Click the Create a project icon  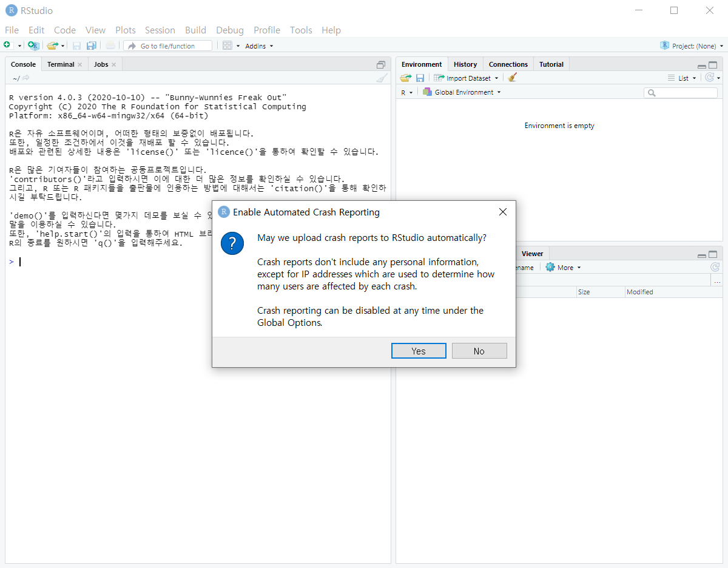coord(34,46)
